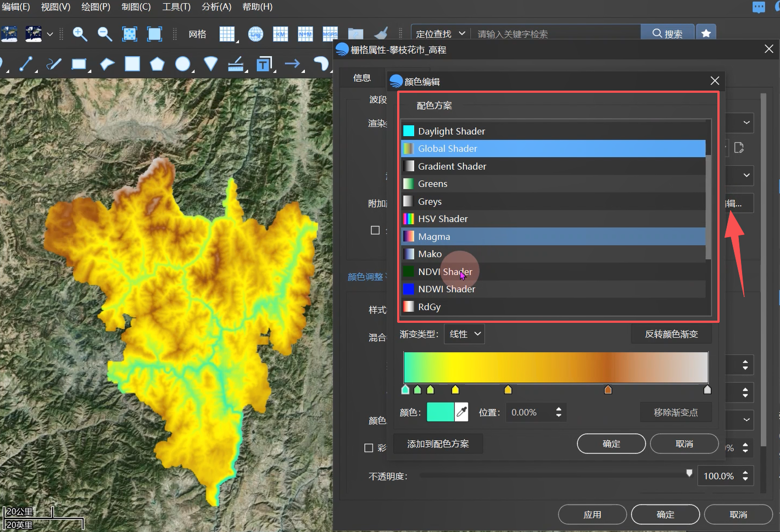The height and width of the screenshot is (532, 780).
Task: Select the solid square drawing tool
Action: coord(132,64)
